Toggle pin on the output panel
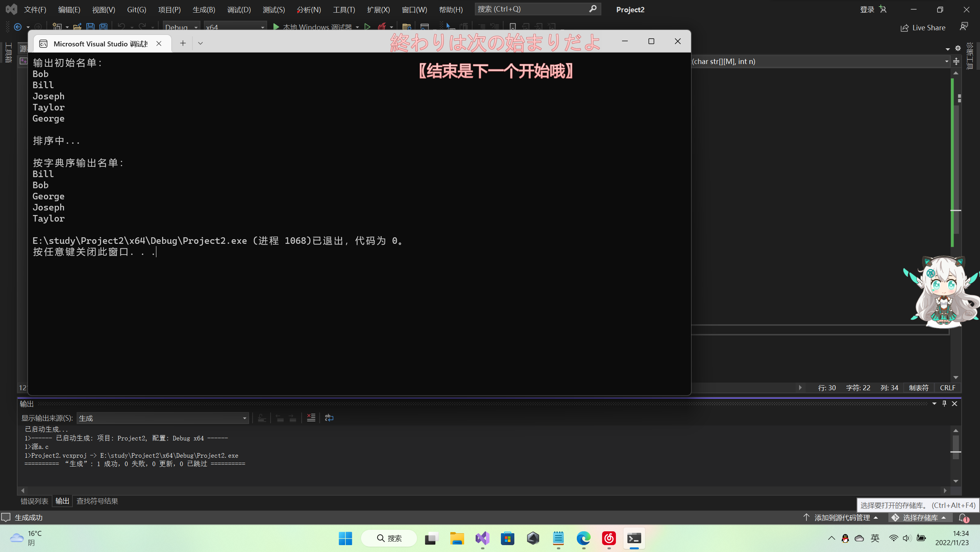The height and width of the screenshot is (552, 980). (944, 403)
